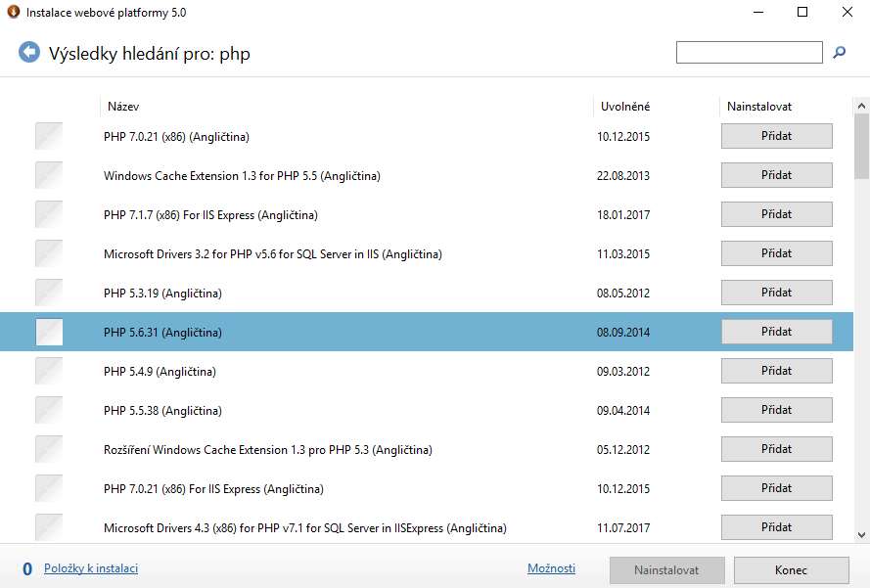Screen dimensions: 870x588
Task: Click icon beside PHP 5.3.19
Action: coord(49,293)
